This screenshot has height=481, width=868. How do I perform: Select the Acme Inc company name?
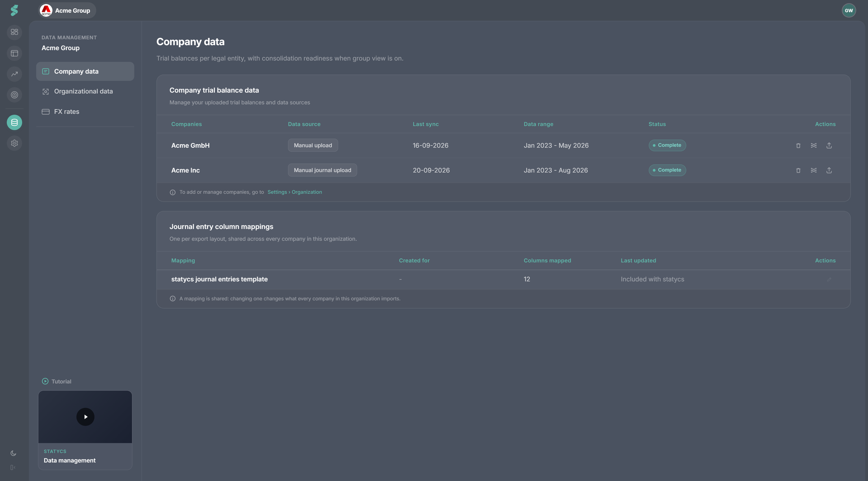pos(185,170)
